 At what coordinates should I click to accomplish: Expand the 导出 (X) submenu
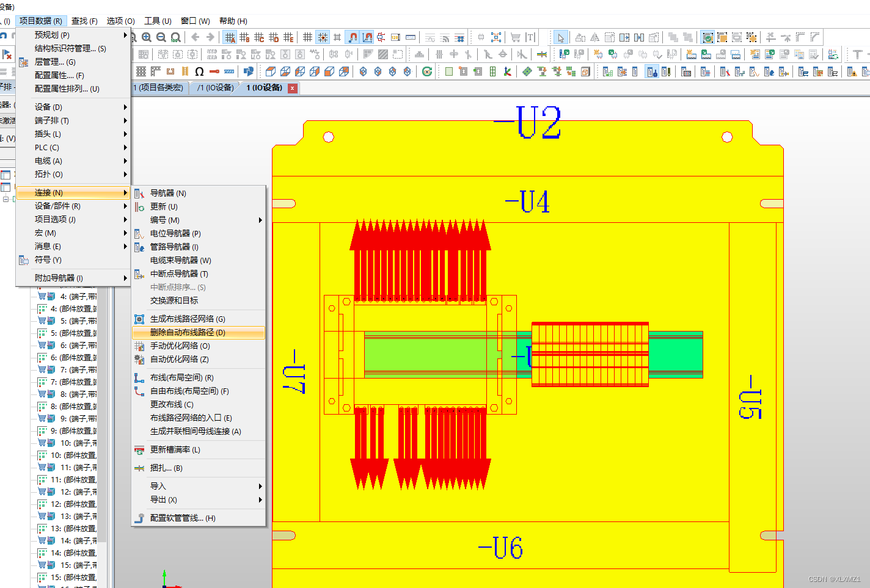coord(199,499)
